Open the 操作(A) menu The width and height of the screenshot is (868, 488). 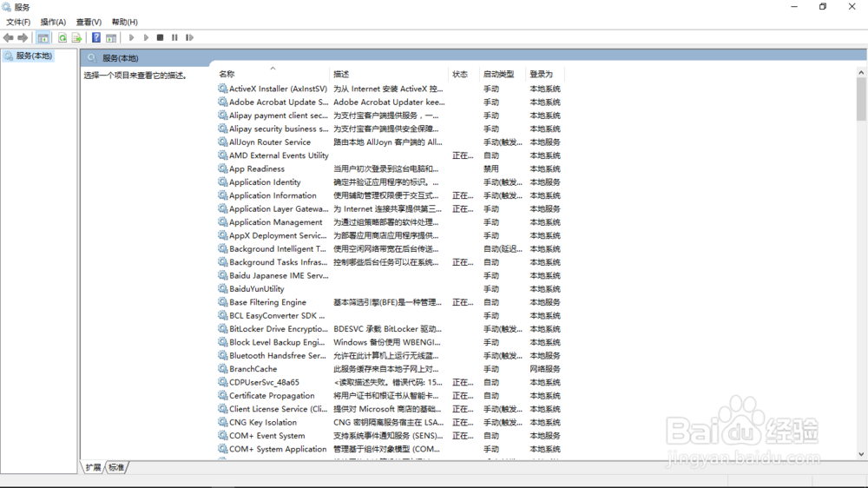pos(53,23)
